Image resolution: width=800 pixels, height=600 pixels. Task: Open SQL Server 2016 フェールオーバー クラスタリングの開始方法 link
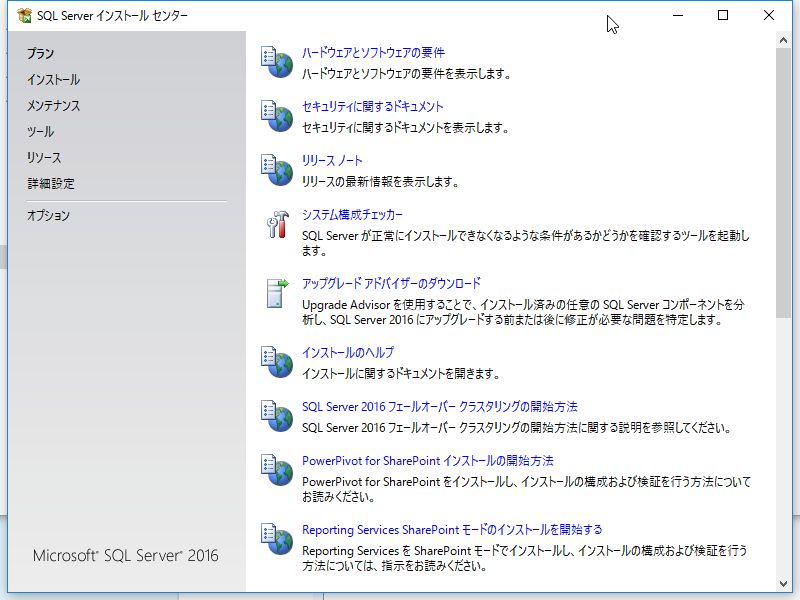pos(440,407)
